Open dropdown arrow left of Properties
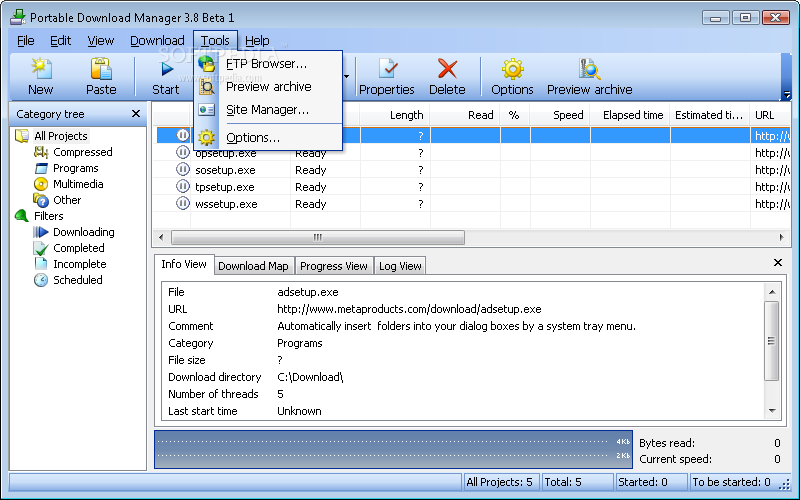 pos(346,77)
